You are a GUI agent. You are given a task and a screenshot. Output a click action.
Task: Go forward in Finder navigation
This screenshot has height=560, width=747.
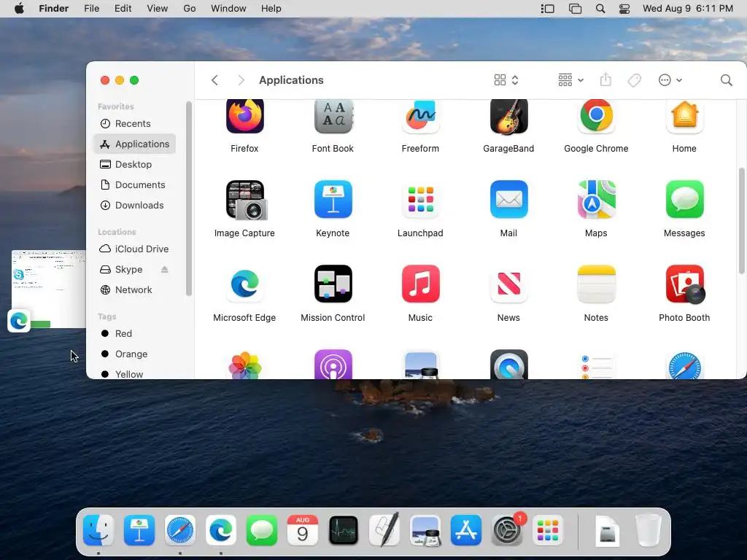pyautogui.click(x=241, y=80)
